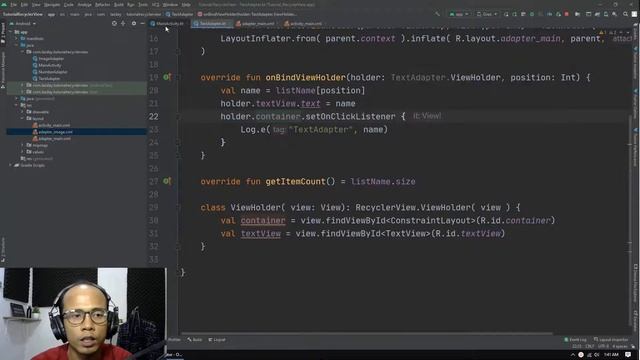Select NumberAdapter in project tree
This screenshot has width=640, height=360.
tap(53, 72)
